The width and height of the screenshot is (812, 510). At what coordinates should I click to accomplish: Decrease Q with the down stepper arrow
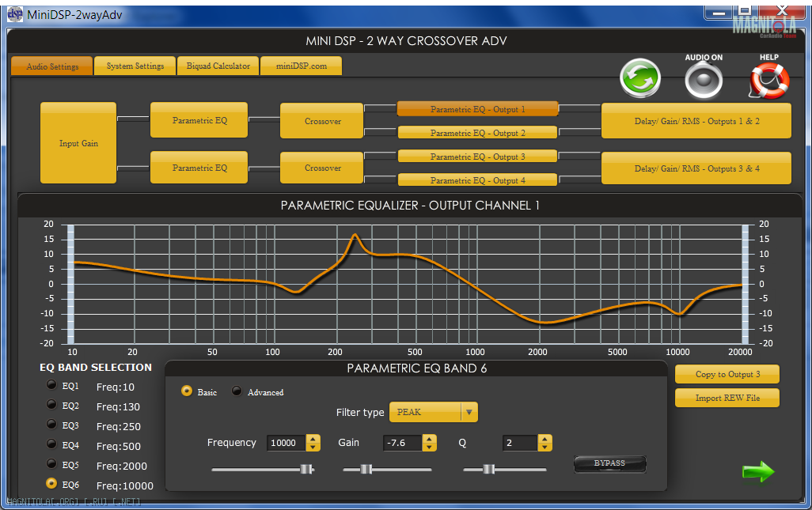click(544, 447)
